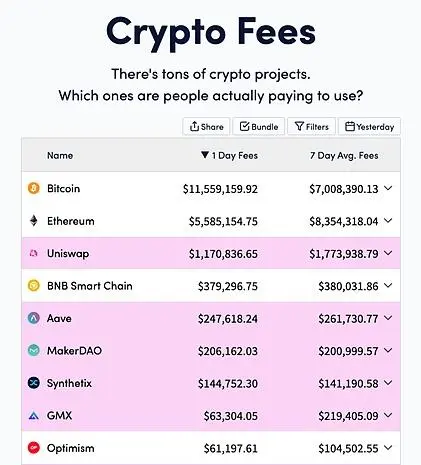This screenshot has width=421, height=465.
Task: Open the Bundle option
Action: [x=259, y=127]
